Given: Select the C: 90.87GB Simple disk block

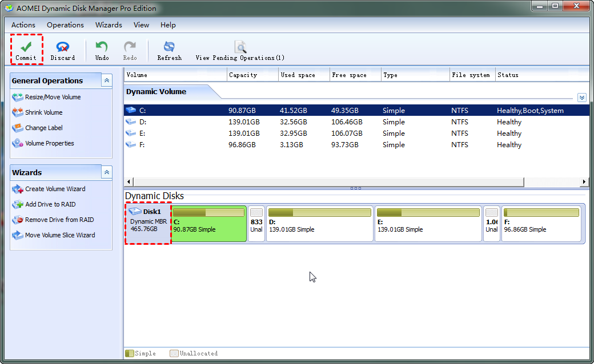Looking at the screenshot, I should tap(208, 224).
